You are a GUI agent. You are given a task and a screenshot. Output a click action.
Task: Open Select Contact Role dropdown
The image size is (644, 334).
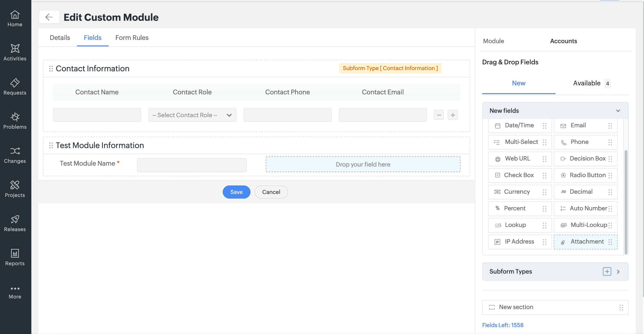pyautogui.click(x=192, y=115)
